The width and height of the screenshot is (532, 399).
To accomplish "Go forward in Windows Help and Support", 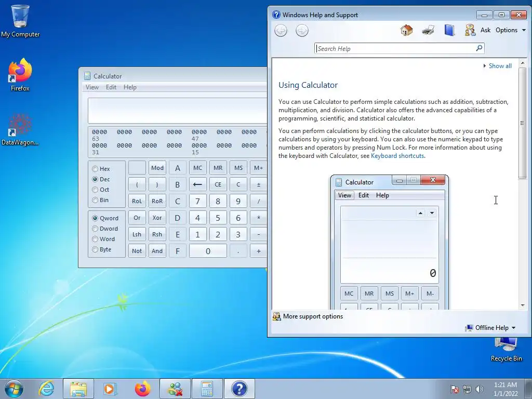I will pos(302,31).
